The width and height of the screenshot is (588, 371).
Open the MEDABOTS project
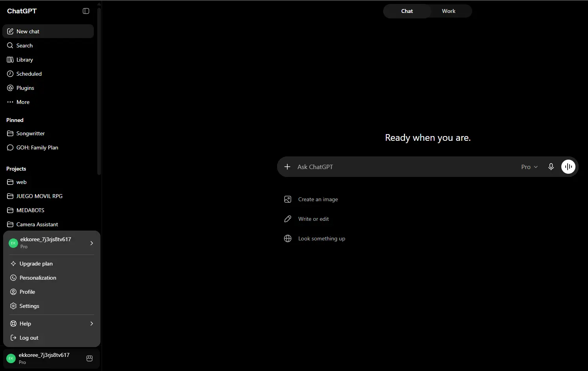point(48,210)
